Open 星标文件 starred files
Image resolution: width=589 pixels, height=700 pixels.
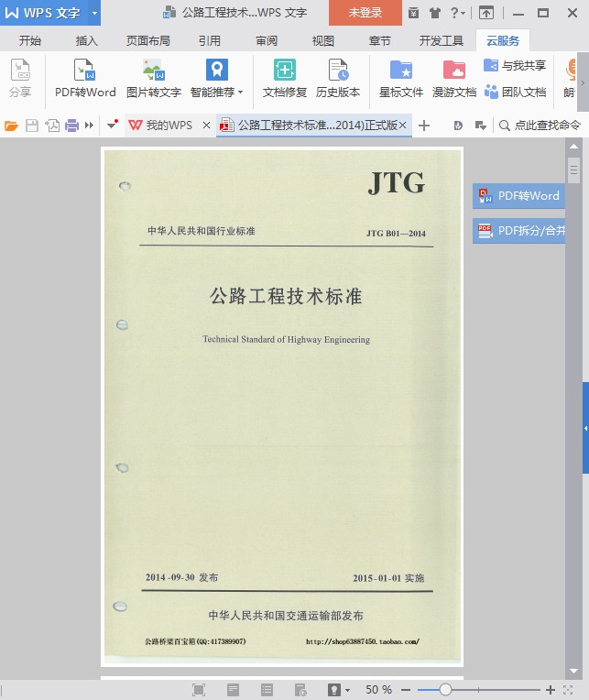point(400,79)
